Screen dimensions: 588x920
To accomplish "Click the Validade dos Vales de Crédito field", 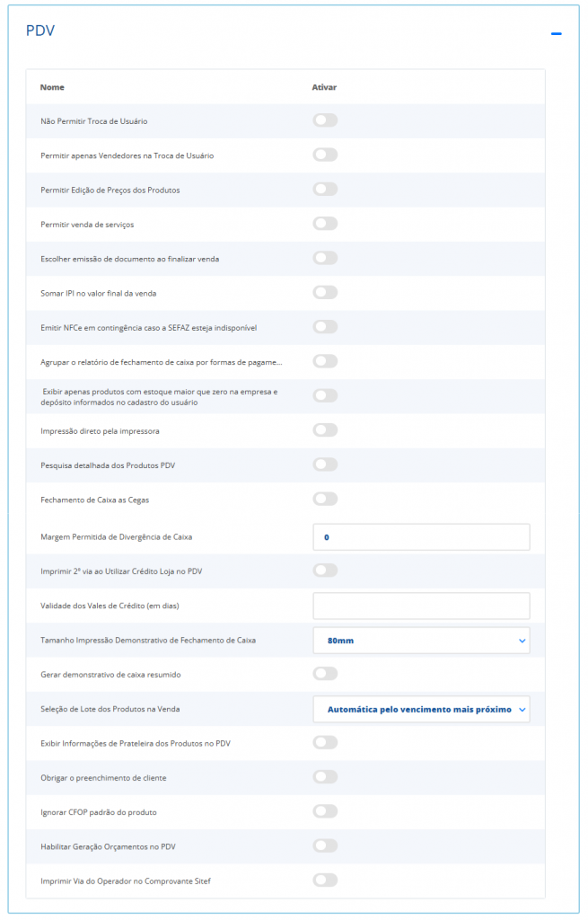I will click(x=421, y=606).
